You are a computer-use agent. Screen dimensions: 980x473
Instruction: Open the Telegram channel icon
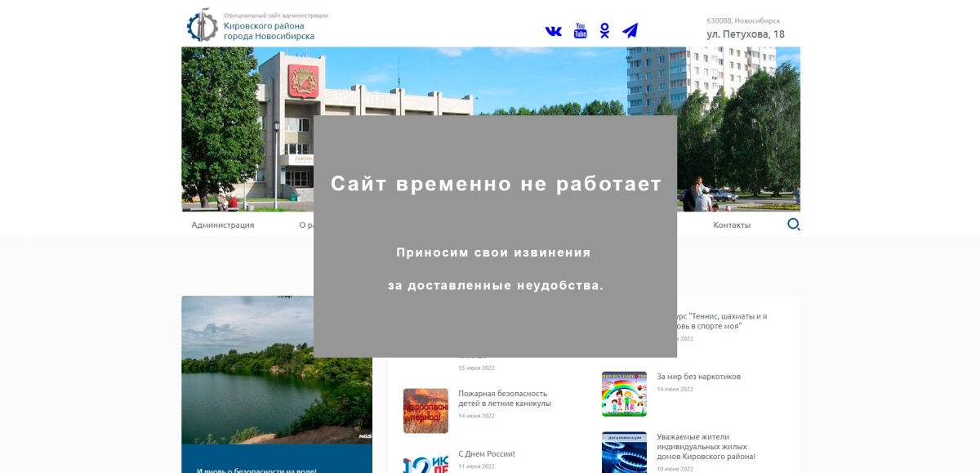point(630,31)
